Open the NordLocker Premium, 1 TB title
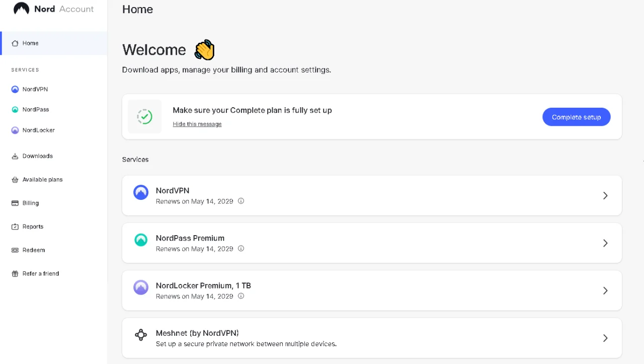Image resolution: width=644 pixels, height=364 pixels. [203, 285]
